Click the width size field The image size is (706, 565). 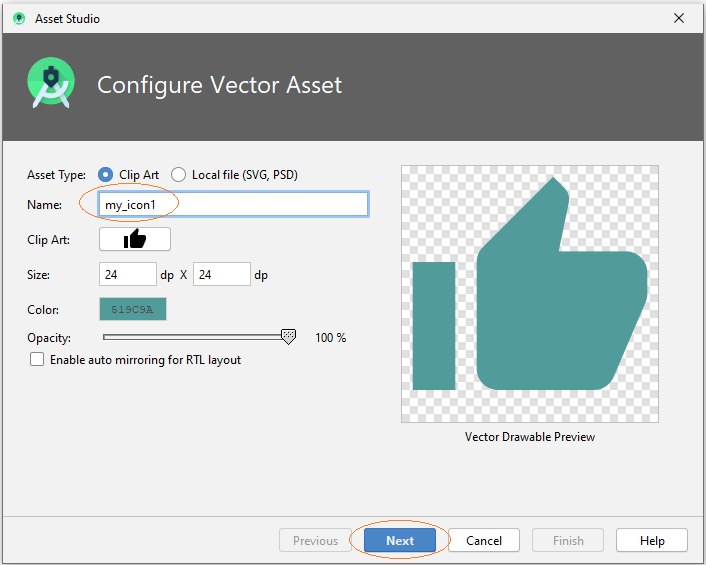click(x=128, y=274)
